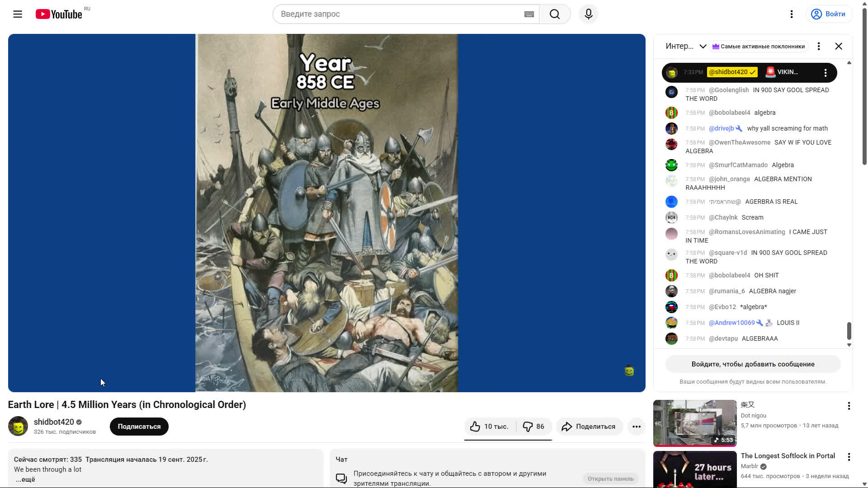This screenshot has width=868, height=488.
Task: Click the share (Поделиться) icon
Action: click(x=568, y=426)
